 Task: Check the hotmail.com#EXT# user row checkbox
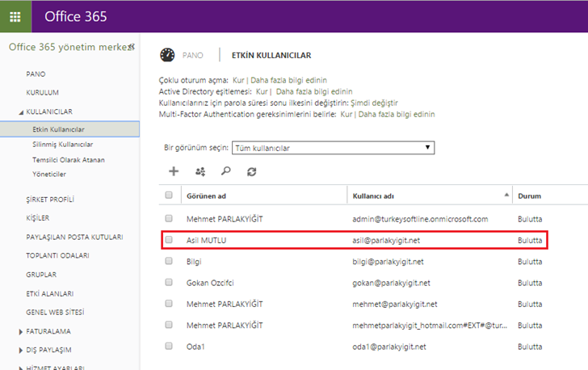169,325
